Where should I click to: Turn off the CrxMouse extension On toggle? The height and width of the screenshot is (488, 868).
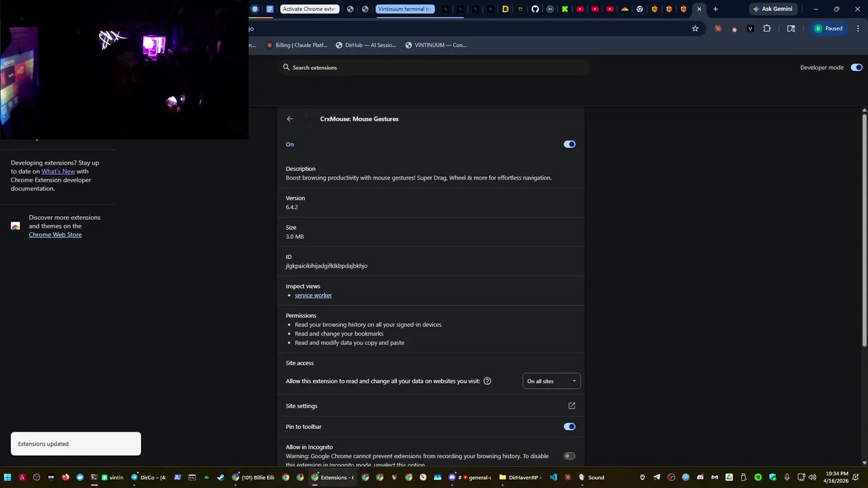click(x=570, y=144)
